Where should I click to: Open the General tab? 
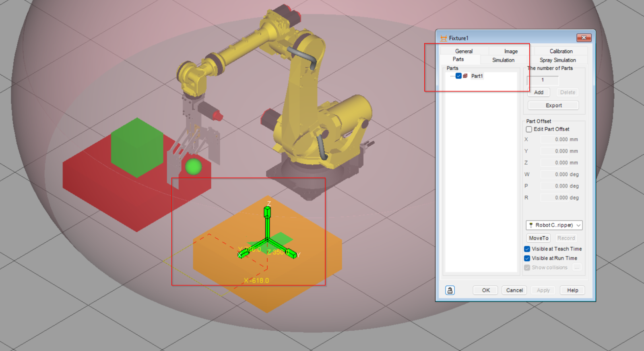click(464, 51)
